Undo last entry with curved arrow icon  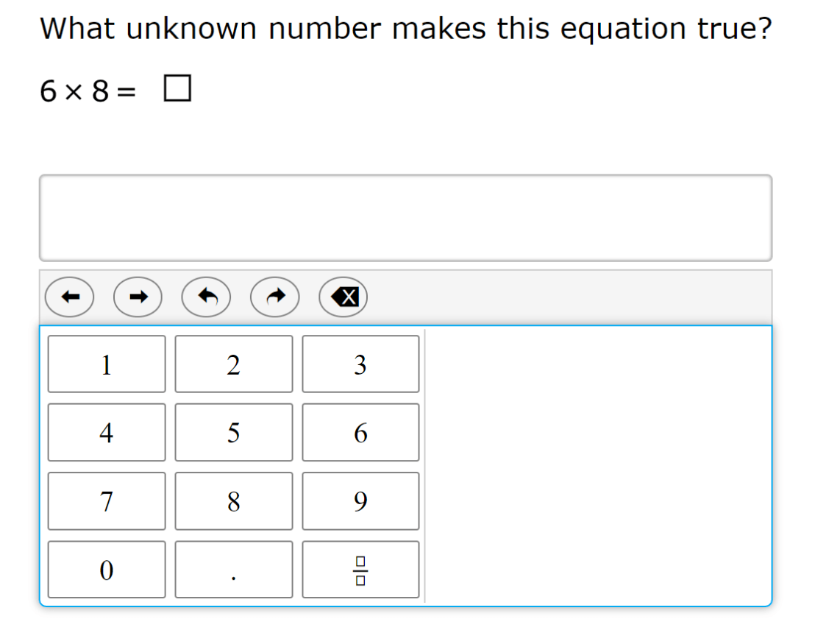pyautogui.click(x=206, y=297)
